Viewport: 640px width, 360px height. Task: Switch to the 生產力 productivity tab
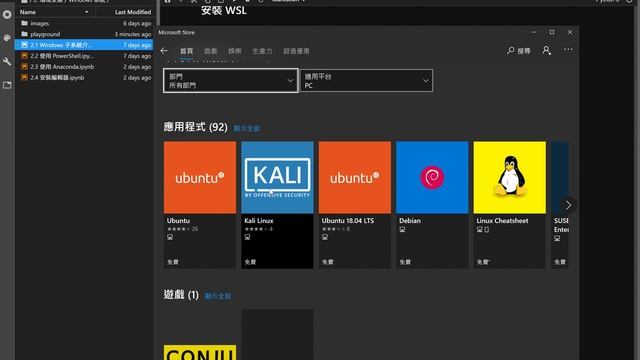click(x=262, y=51)
